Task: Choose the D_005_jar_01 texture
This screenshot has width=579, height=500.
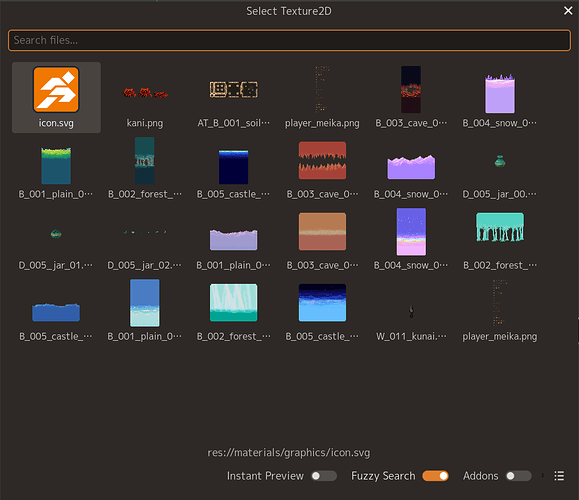Action: [x=56, y=239]
